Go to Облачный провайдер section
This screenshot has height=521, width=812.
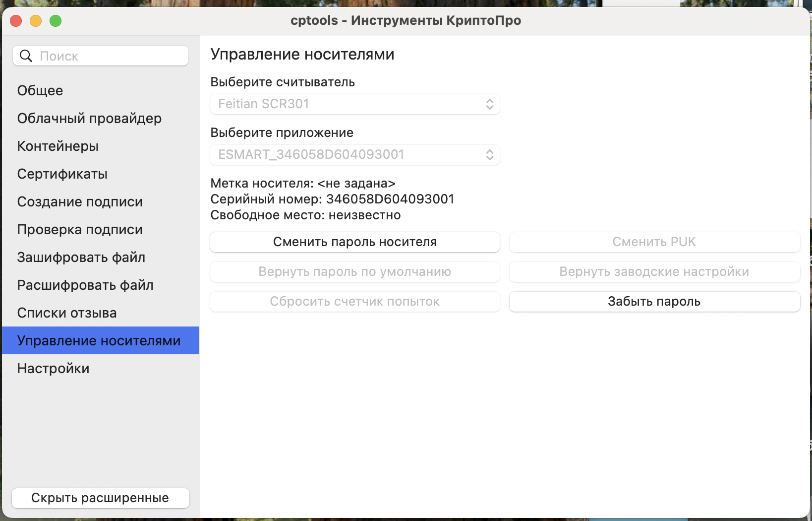101,118
